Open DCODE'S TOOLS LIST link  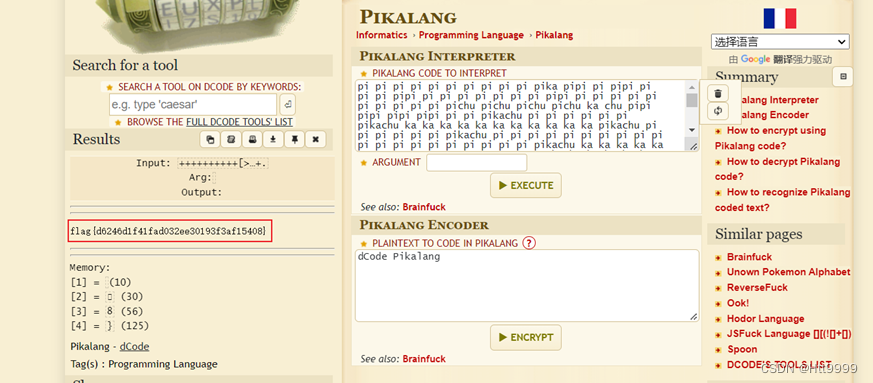779,365
